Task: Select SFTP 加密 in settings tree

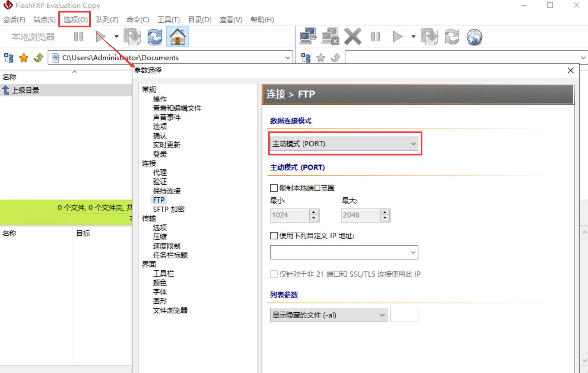Action: coord(169,209)
